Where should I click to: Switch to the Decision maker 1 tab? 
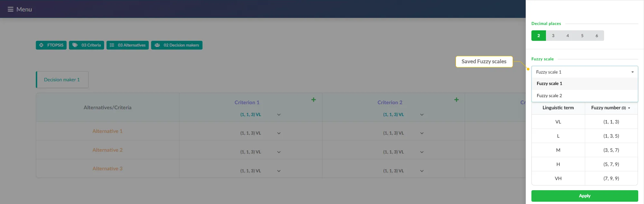pyautogui.click(x=62, y=80)
